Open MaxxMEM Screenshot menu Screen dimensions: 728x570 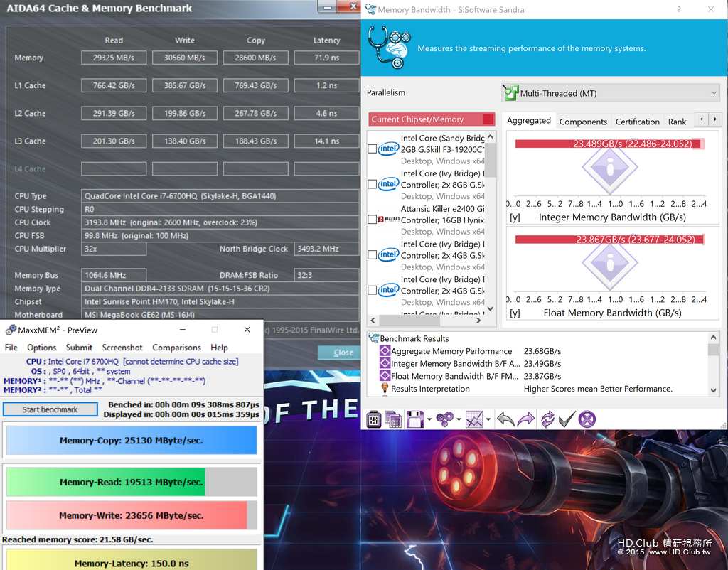point(122,348)
